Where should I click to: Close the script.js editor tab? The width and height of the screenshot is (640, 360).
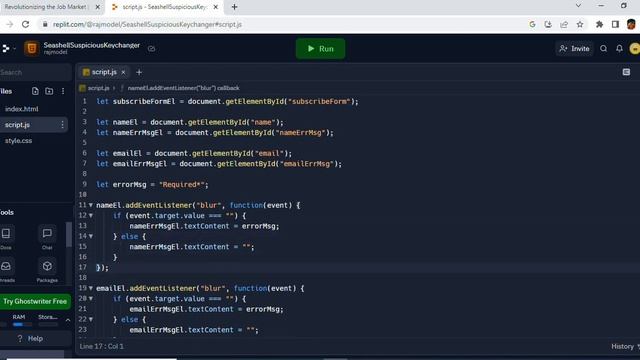click(123, 72)
